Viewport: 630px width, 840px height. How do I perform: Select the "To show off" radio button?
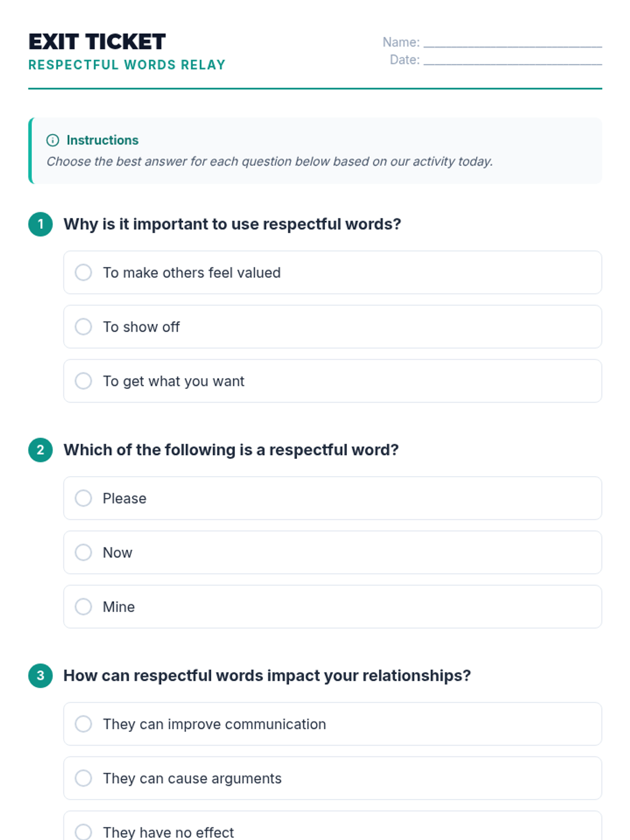click(83, 327)
